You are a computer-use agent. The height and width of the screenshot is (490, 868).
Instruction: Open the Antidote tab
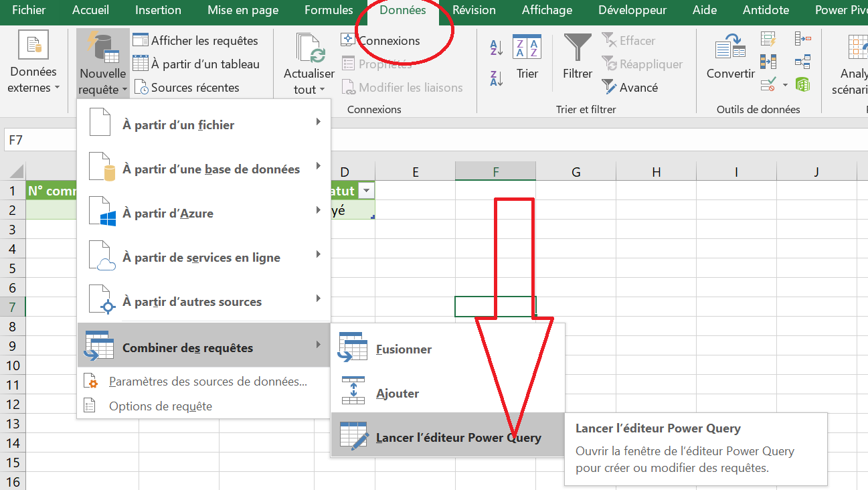(x=765, y=10)
